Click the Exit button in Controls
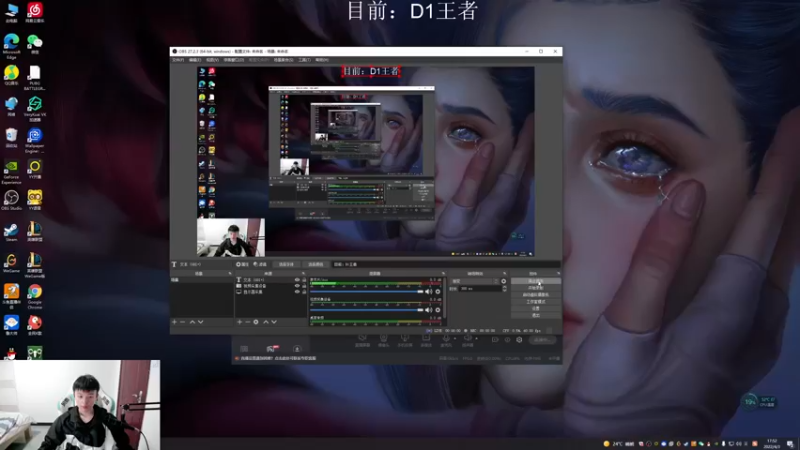The height and width of the screenshot is (450, 800). coord(536,315)
